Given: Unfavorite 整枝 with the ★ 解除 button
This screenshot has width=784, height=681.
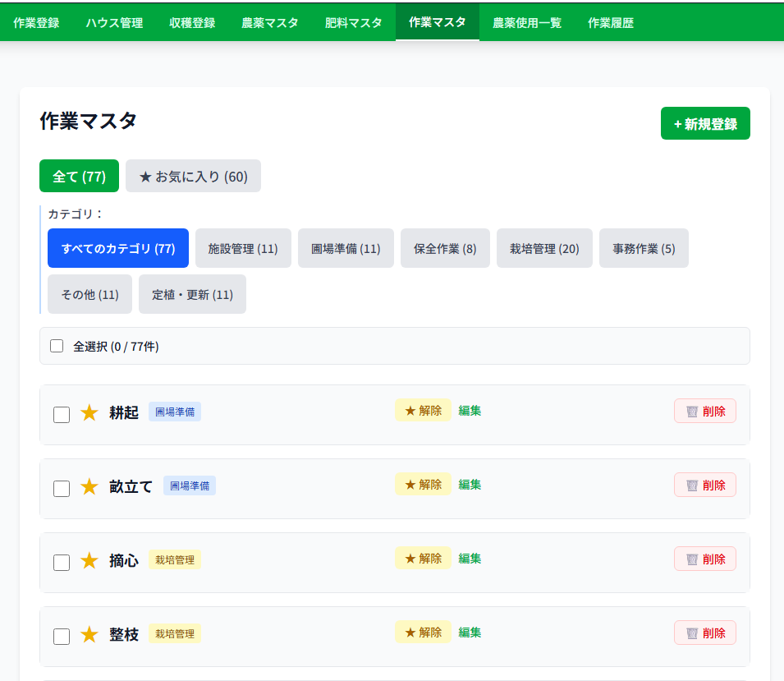Looking at the screenshot, I should pyautogui.click(x=423, y=633).
